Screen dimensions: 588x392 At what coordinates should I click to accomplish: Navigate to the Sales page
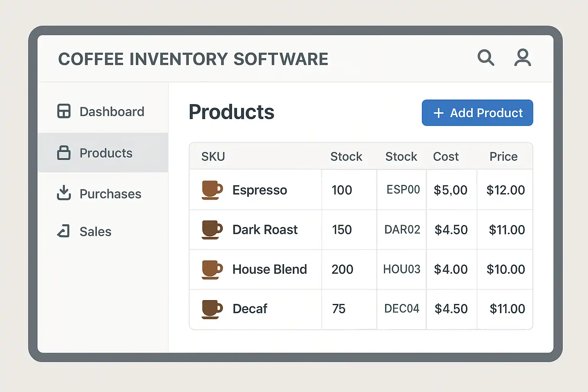click(95, 232)
